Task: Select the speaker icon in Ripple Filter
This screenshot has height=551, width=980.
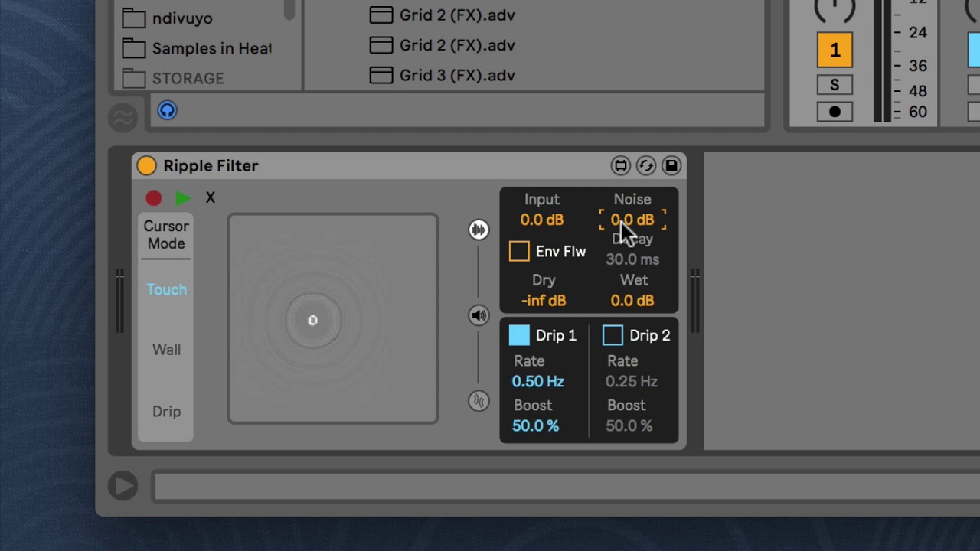Action: (479, 315)
